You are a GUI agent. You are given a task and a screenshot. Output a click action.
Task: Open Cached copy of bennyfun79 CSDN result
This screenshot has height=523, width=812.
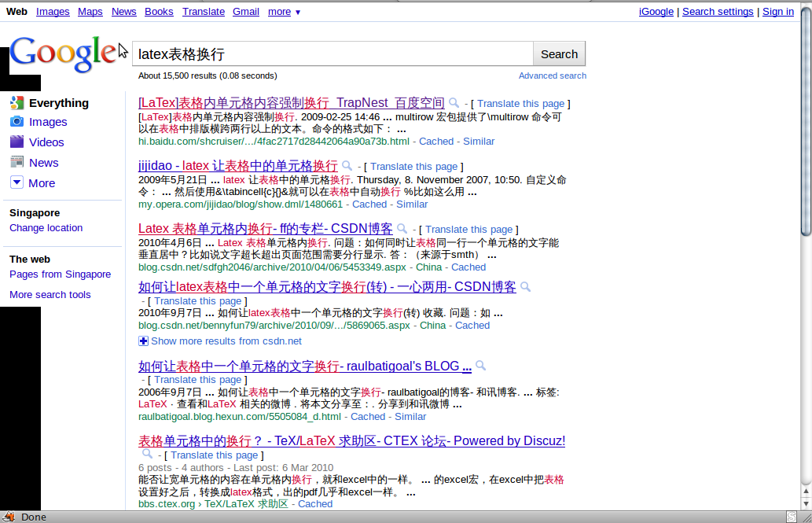[x=472, y=326]
